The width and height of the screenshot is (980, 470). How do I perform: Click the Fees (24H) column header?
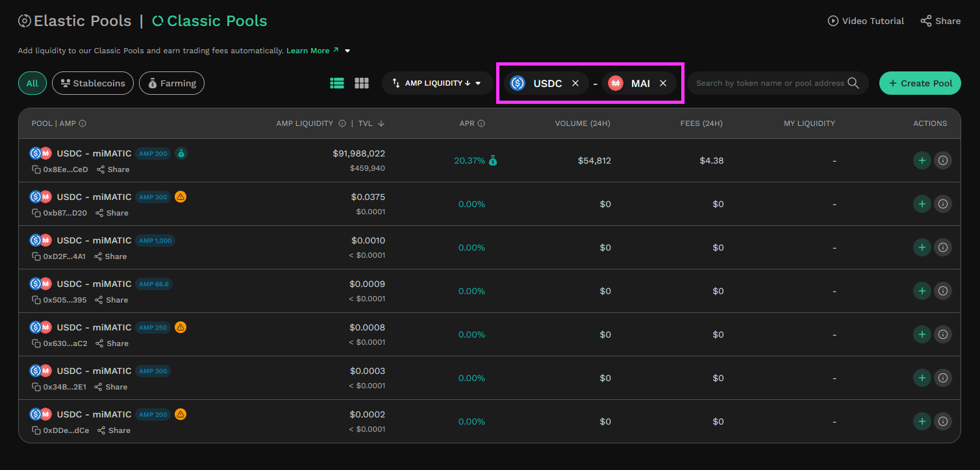[701, 123]
